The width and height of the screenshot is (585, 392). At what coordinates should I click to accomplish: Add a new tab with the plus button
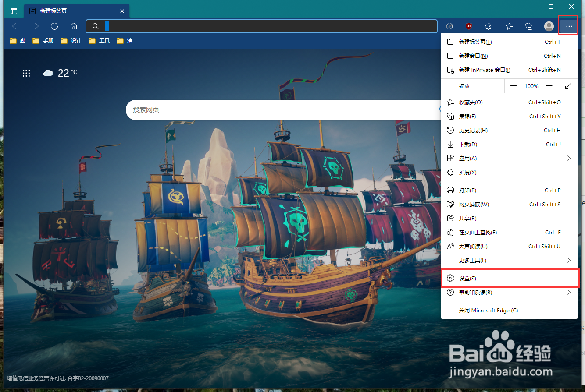tap(137, 11)
